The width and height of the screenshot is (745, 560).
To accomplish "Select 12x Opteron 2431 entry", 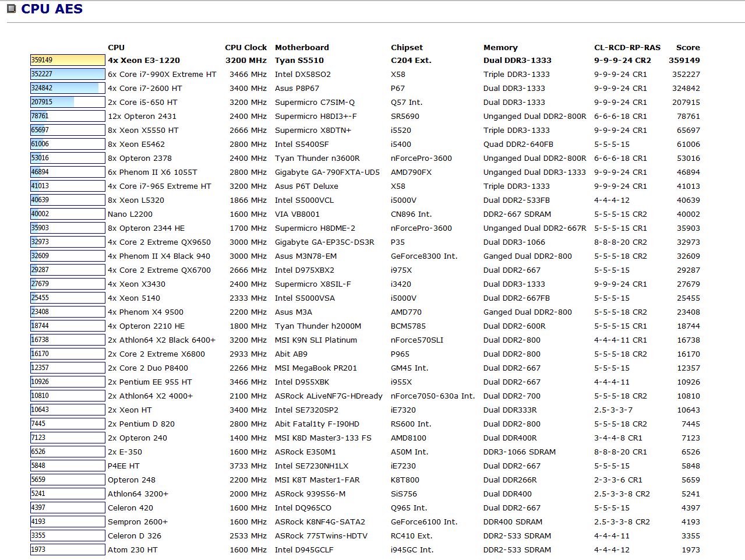I will [142, 116].
